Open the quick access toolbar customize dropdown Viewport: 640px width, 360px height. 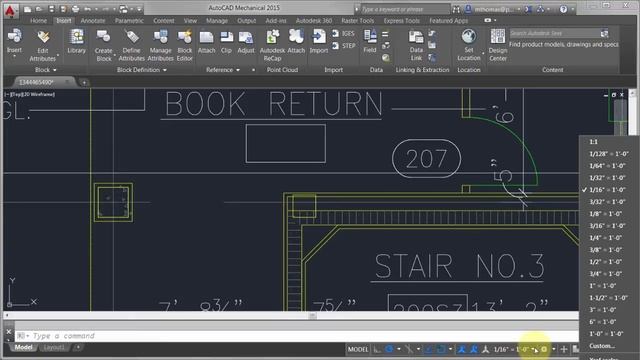click(139, 9)
